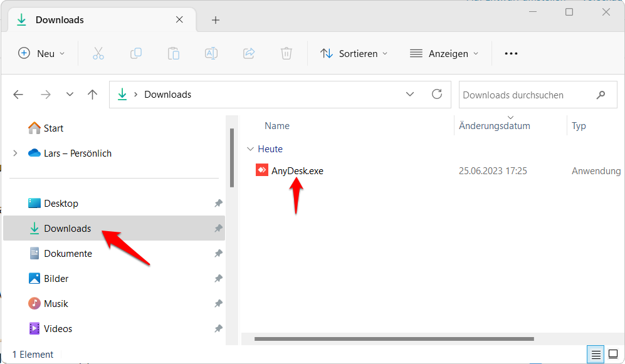Click the pin icon beside Videos

point(218,329)
